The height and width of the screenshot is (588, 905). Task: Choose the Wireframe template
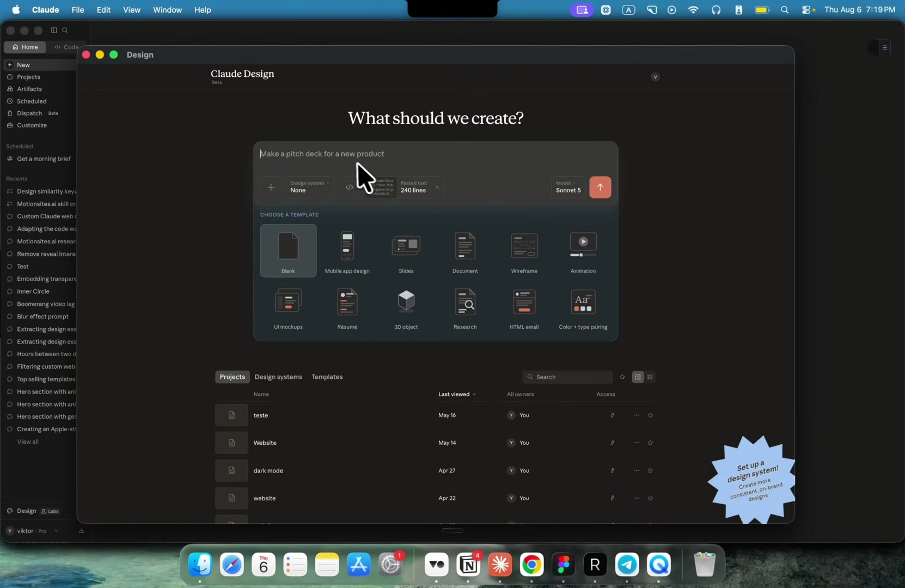pos(524,250)
